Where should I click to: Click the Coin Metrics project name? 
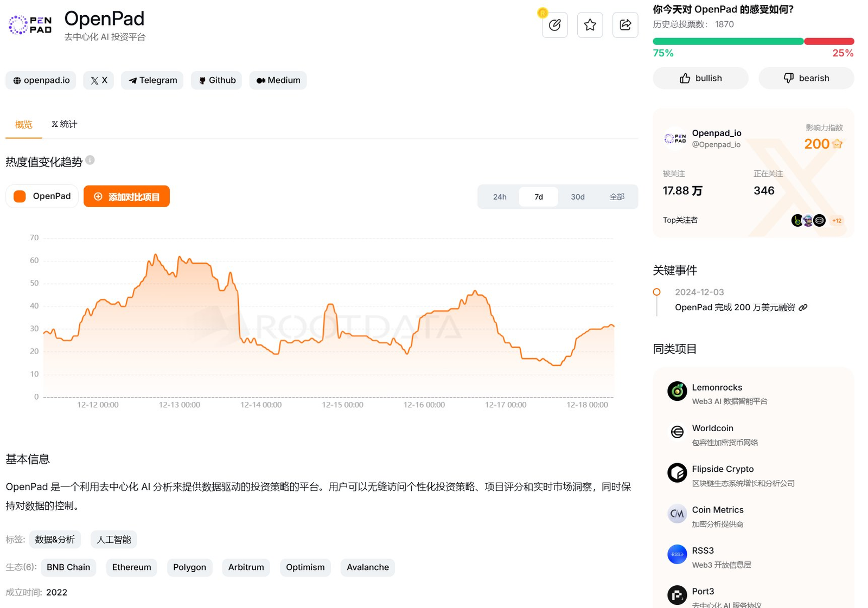[x=718, y=510]
